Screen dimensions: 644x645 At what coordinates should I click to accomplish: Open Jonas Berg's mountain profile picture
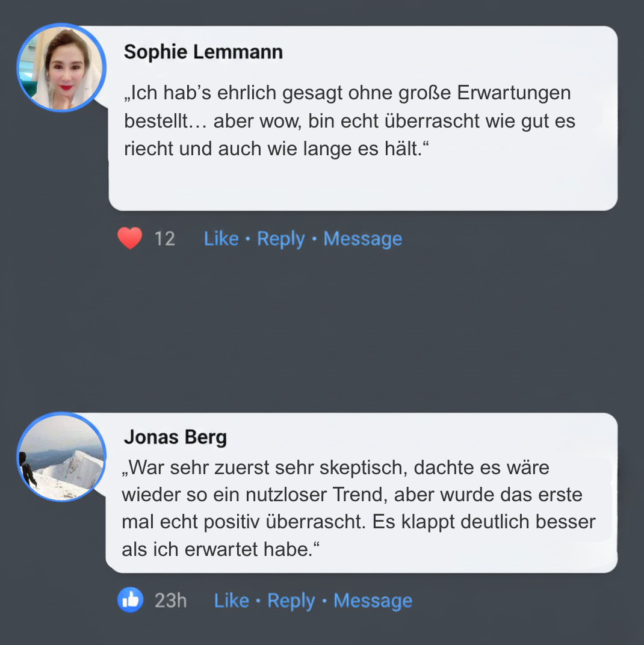click(61, 457)
